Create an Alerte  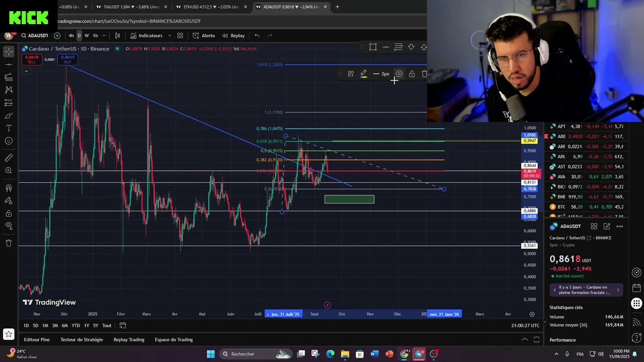(204, 36)
